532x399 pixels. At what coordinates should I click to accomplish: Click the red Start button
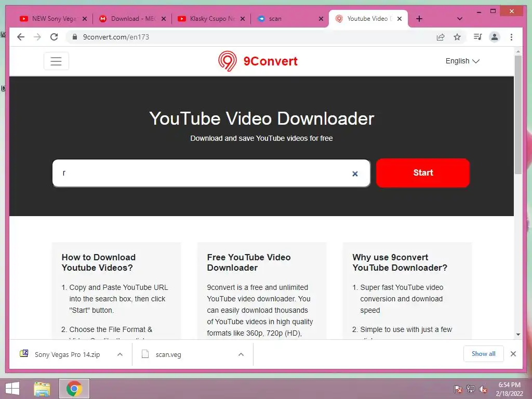coord(423,172)
